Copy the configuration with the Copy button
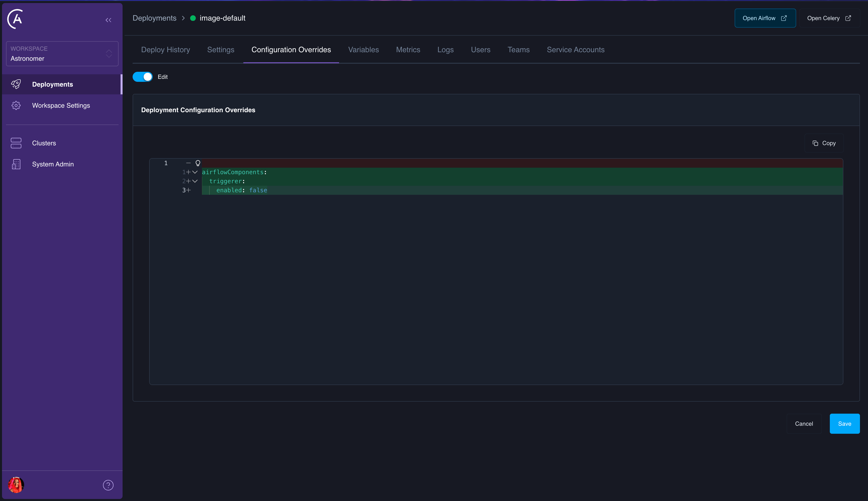 [x=824, y=143]
